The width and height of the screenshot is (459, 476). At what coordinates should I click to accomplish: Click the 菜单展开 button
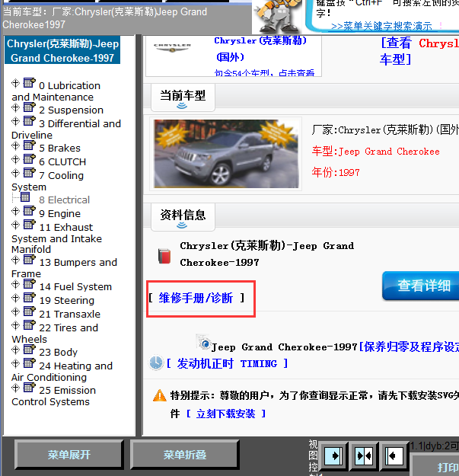click(69, 455)
